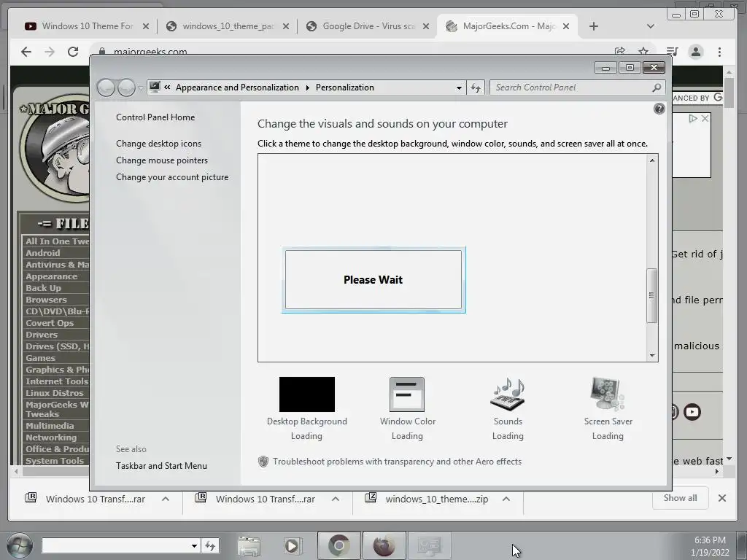Click Change your account picture link

[x=172, y=177]
